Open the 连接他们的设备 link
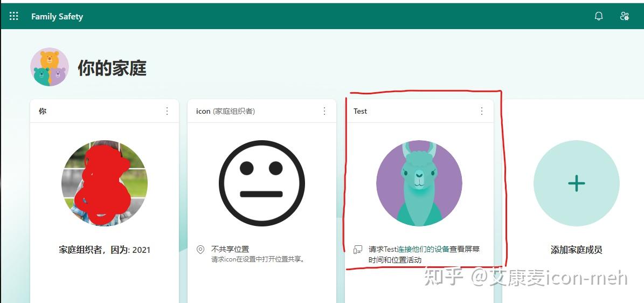644x303 pixels. click(x=423, y=249)
